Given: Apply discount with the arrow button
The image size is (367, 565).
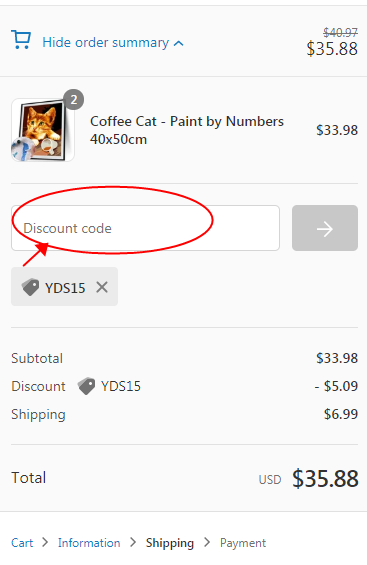Looking at the screenshot, I should [325, 228].
